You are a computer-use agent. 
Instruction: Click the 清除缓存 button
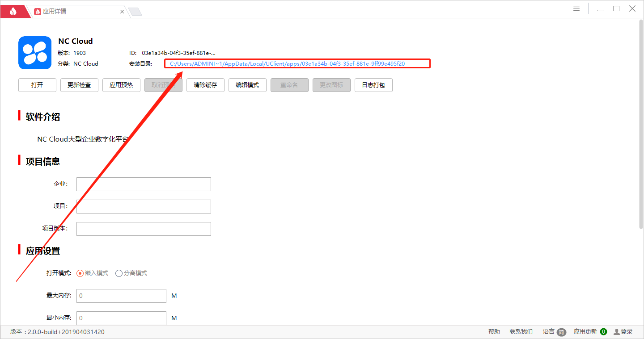coord(205,85)
